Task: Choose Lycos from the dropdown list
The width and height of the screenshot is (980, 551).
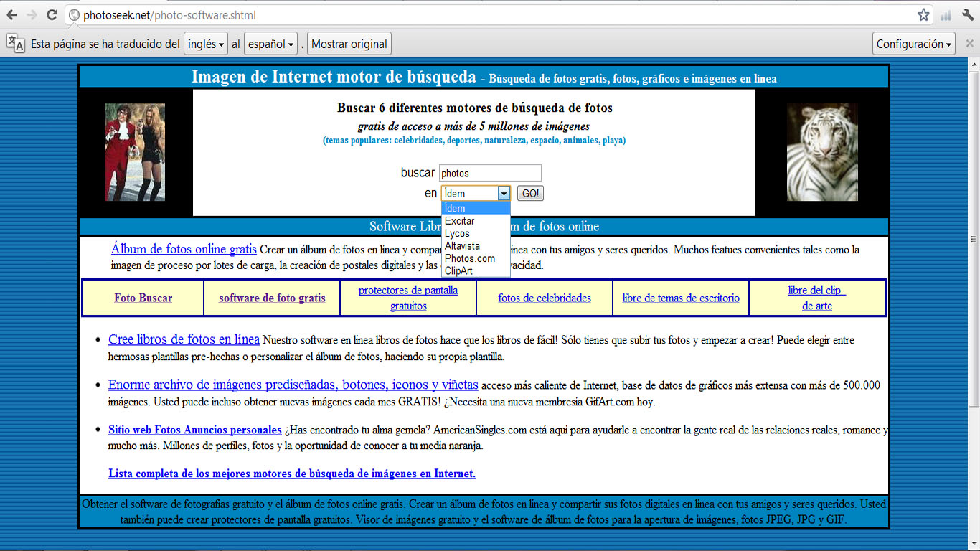Action: tap(476, 233)
